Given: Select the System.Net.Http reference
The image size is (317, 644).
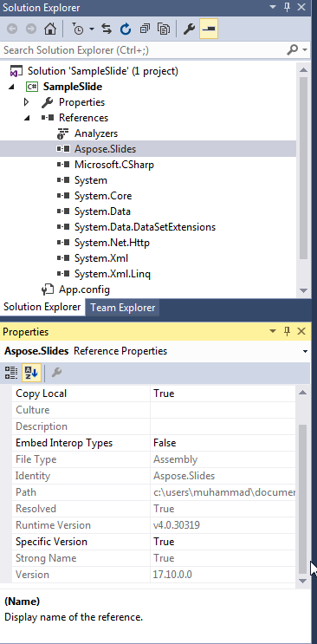Looking at the screenshot, I should coord(112,243).
